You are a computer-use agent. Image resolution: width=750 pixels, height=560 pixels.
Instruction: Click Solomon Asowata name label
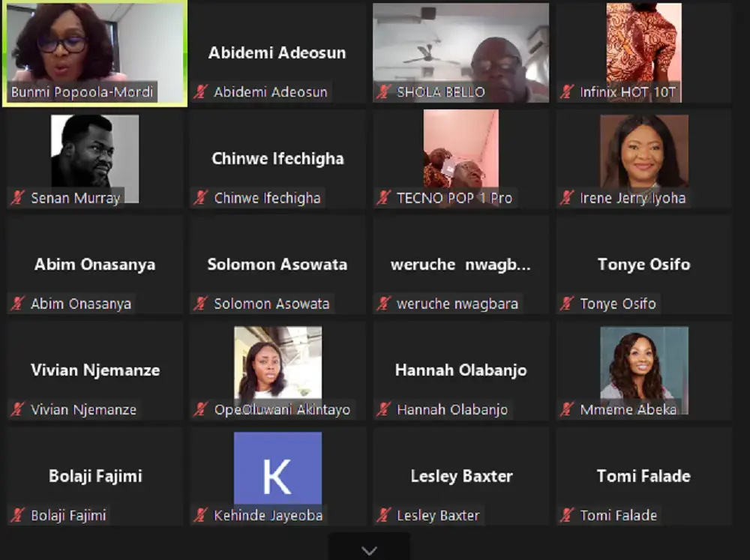point(271,304)
